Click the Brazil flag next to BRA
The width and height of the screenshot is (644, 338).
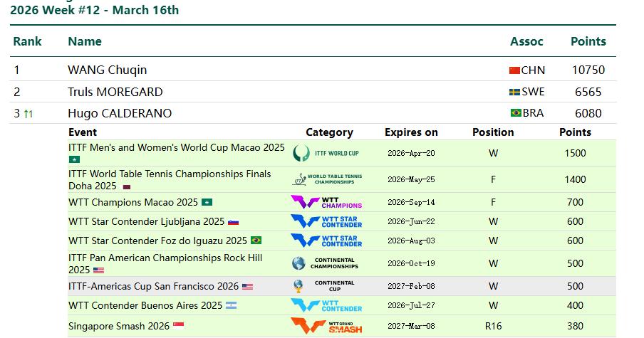pos(516,113)
